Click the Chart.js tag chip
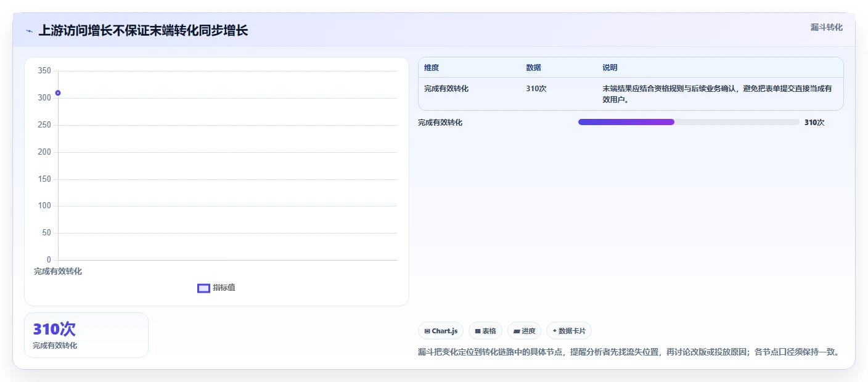The height and width of the screenshot is (382, 868). tap(440, 331)
